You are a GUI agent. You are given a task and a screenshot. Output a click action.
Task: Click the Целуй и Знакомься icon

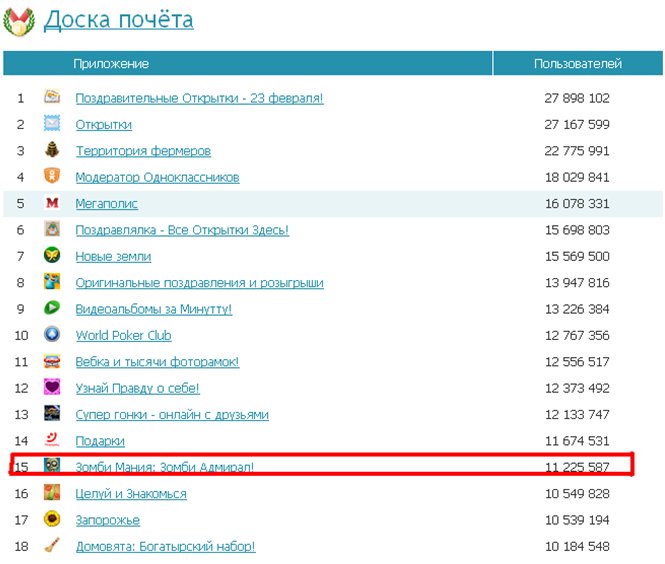tap(52, 493)
